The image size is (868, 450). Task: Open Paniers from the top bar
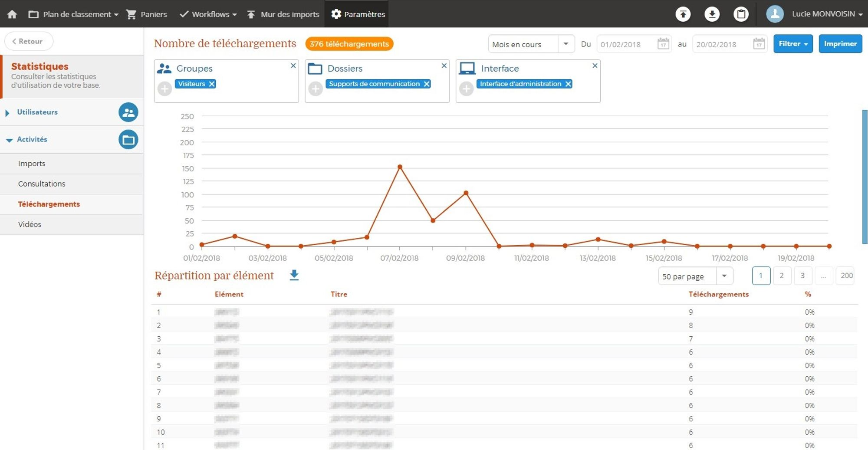147,14
